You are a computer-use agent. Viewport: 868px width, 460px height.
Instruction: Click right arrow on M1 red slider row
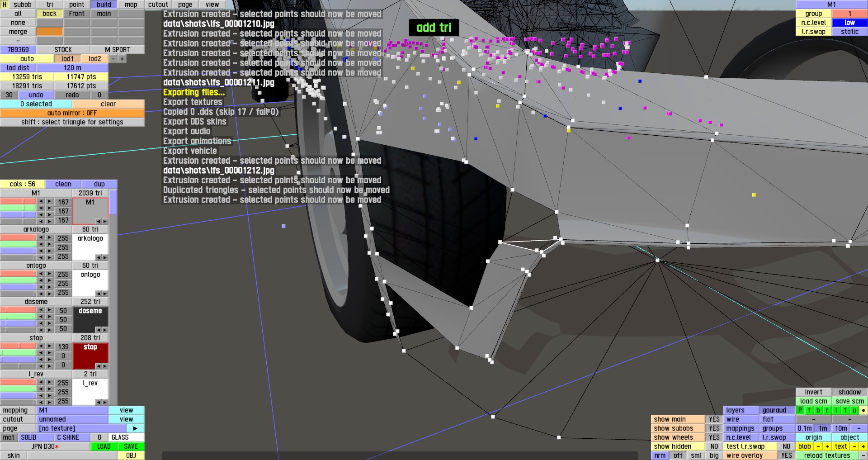point(50,201)
